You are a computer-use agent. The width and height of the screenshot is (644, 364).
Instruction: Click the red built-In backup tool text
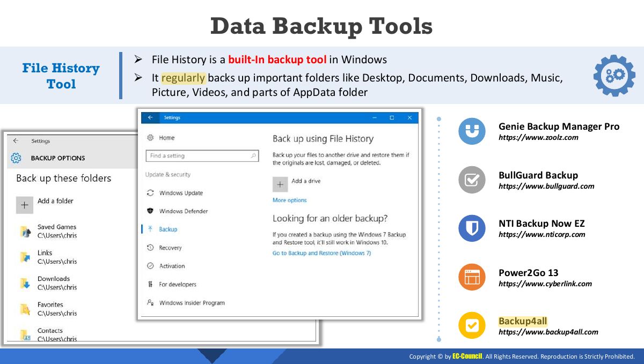[x=277, y=60]
